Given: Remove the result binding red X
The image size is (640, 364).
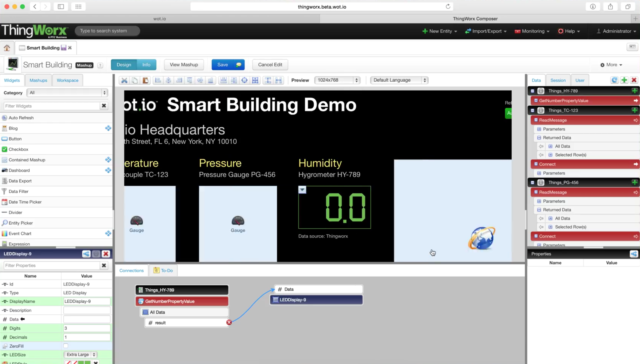Looking at the screenshot, I should click(x=229, y=322).
